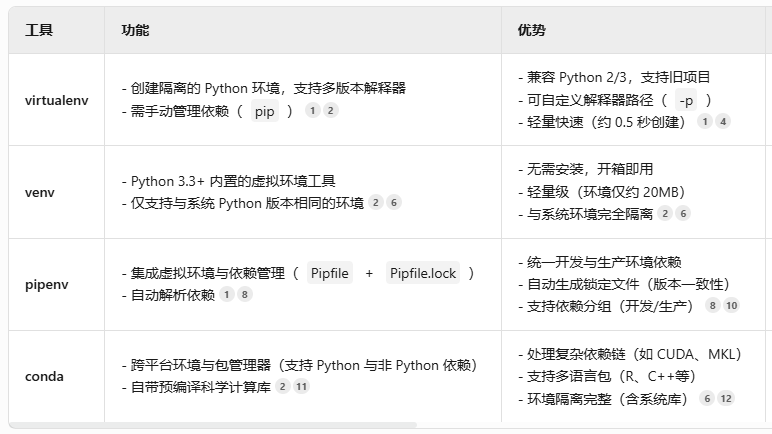The width and height of the screenshot is (772, 434).
Task: Click the Pipfile code label
Action: [330, 273]
